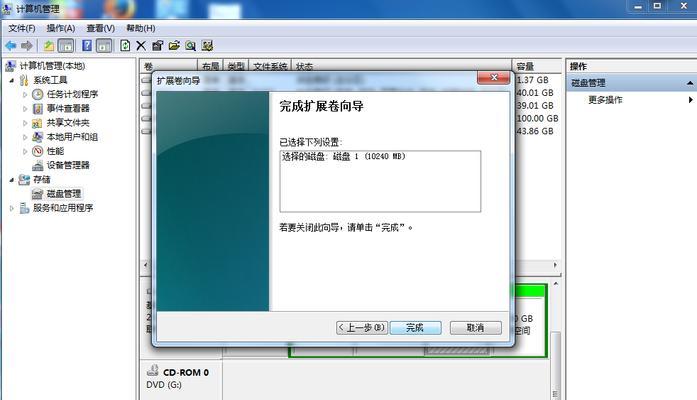Toggle the show/hide action pane toolbar icon

pyautogui.click(x=104, y=45)
